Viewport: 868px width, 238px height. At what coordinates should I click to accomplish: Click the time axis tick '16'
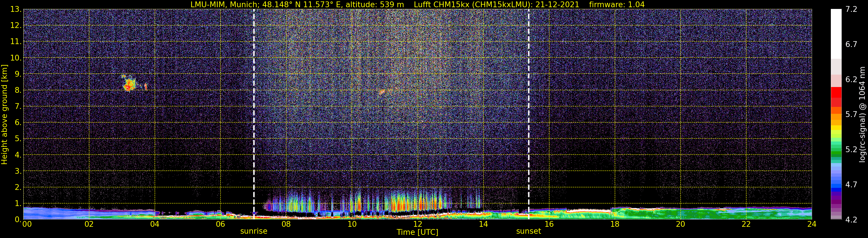(x=549, y=224)
